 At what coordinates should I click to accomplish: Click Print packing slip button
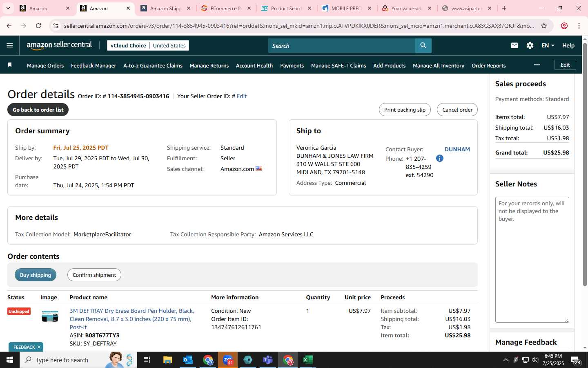coord(405,110)
